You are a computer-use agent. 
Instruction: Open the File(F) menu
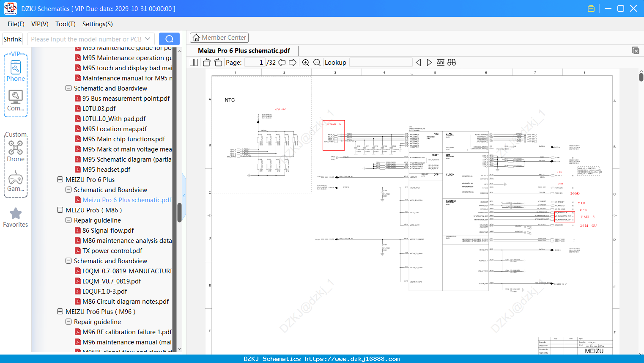[16, 24]
